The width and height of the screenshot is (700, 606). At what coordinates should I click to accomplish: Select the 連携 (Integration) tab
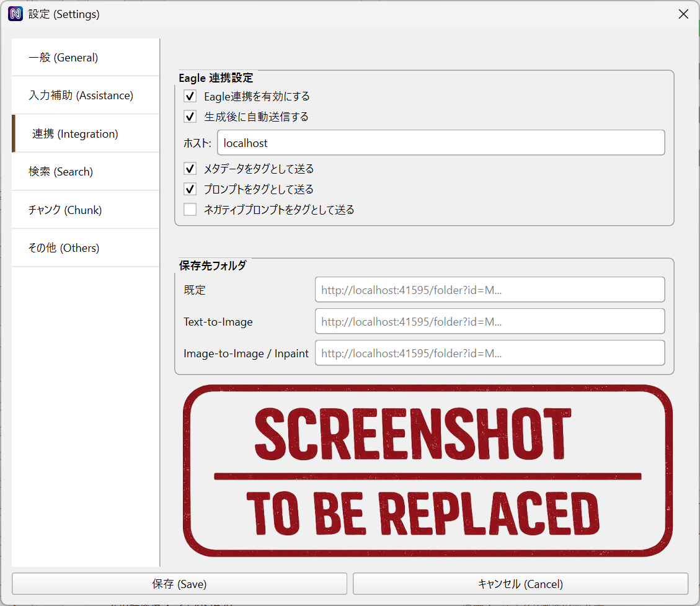[86, 134]
